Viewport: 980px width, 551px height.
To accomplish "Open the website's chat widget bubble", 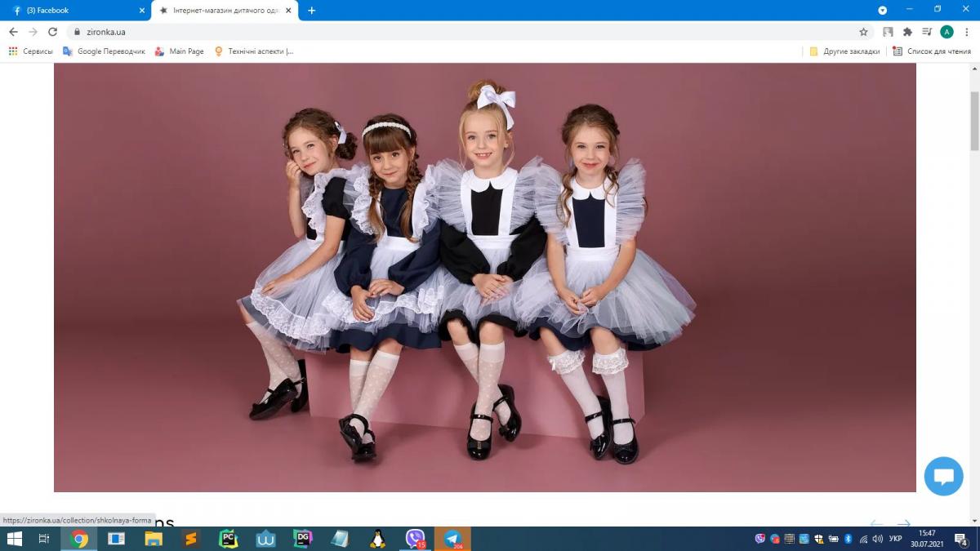I will (943, 477).
